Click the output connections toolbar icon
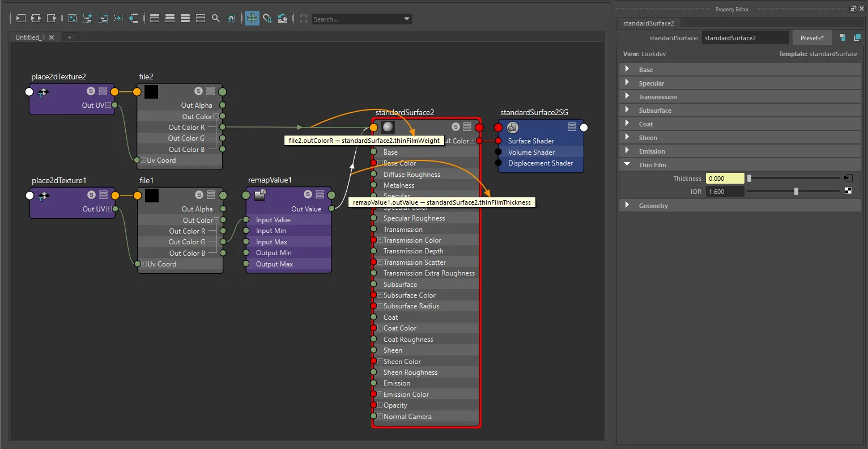The image size is (868, 449). (x=51, y=18)
